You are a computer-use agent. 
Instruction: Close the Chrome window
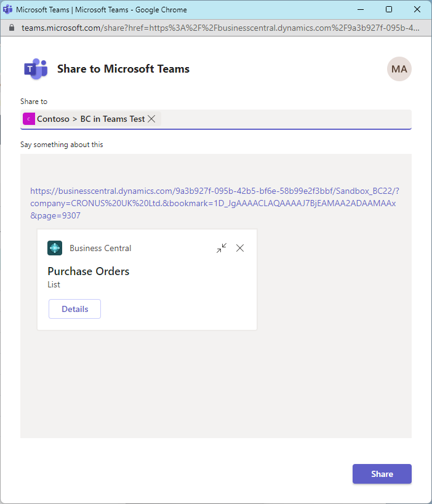coord(417,10)
